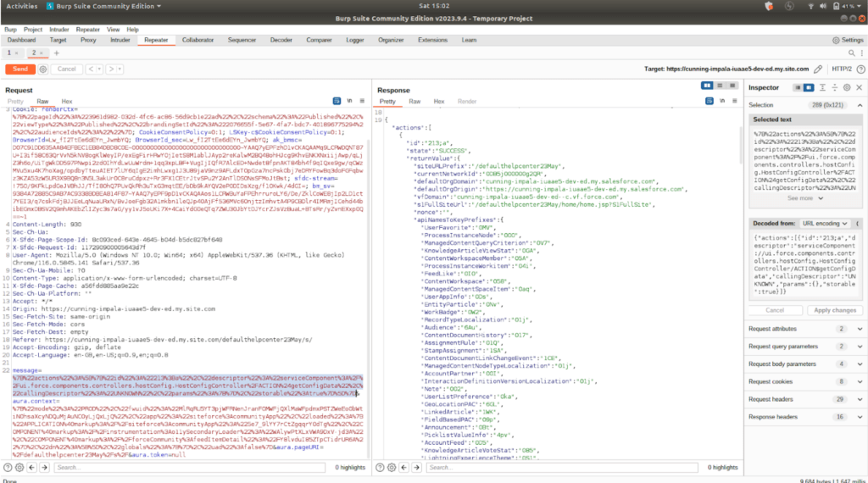Image resolution: width=868 pixels, height=483 pixels.
Task: Click Inspector Cancel button
Action: (x=775, y=310)
